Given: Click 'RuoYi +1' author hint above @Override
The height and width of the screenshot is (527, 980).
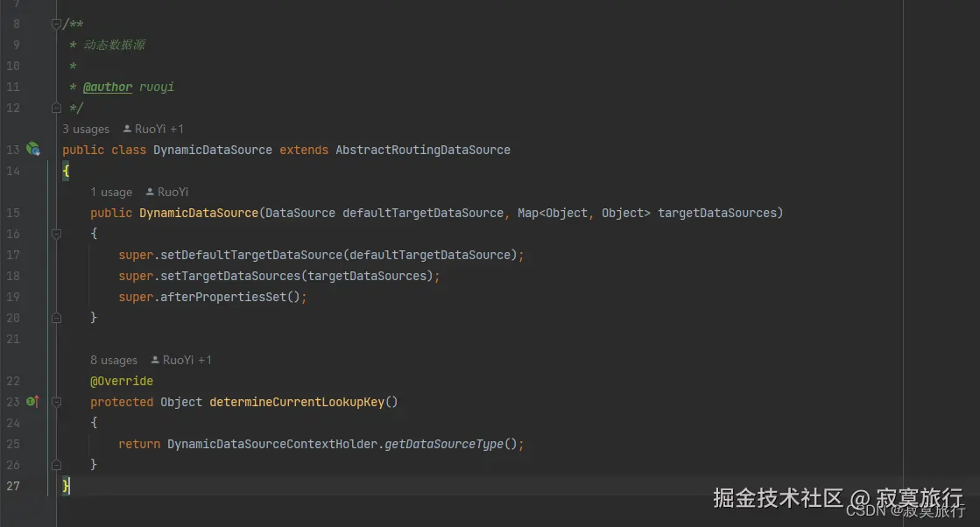Looking at the screenshot, I should click(x=181, y=360).
